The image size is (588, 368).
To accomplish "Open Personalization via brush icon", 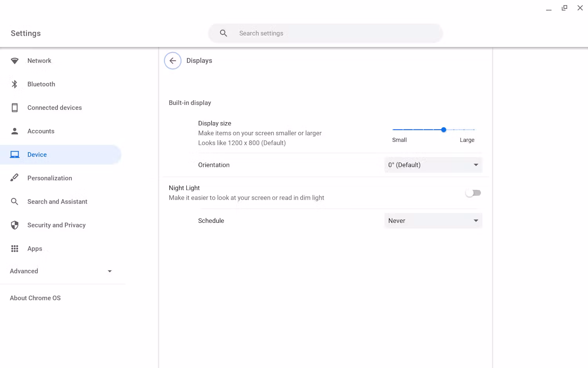I will click(x=15, y=178).
